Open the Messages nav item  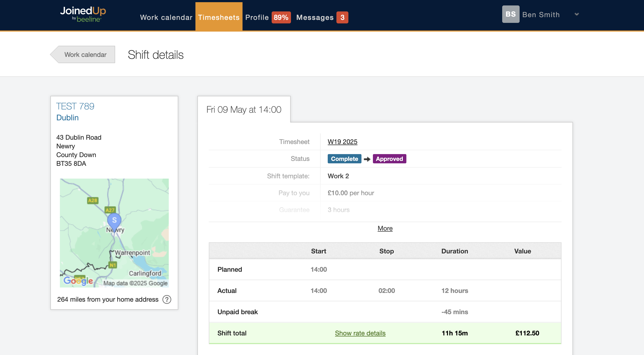click(315, 17)
